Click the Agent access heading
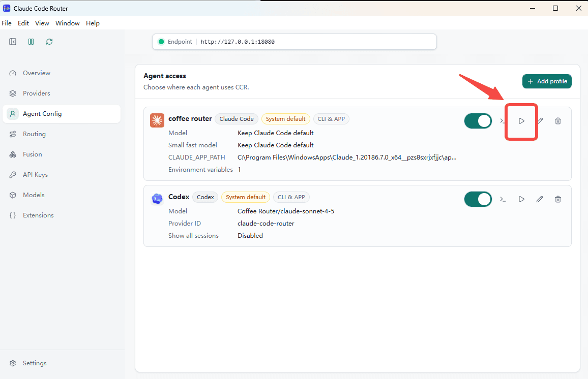588x379 pixels. point(165,76)
